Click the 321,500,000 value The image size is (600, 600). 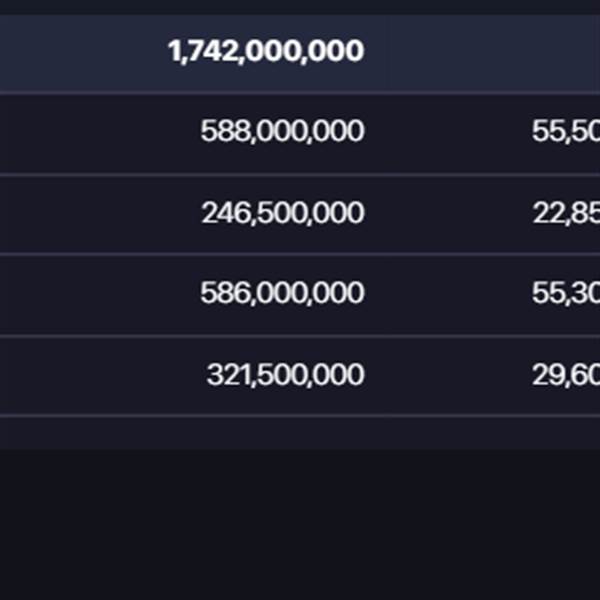(285, 375)
